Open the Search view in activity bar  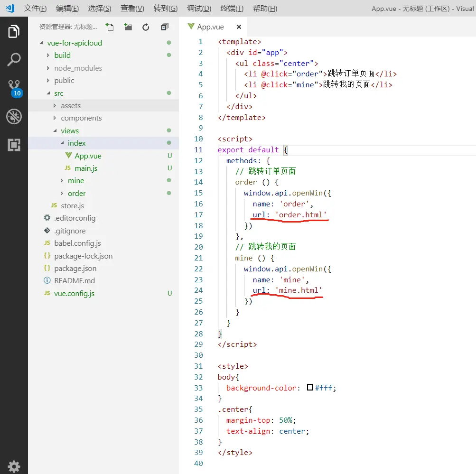pos(14,59)
